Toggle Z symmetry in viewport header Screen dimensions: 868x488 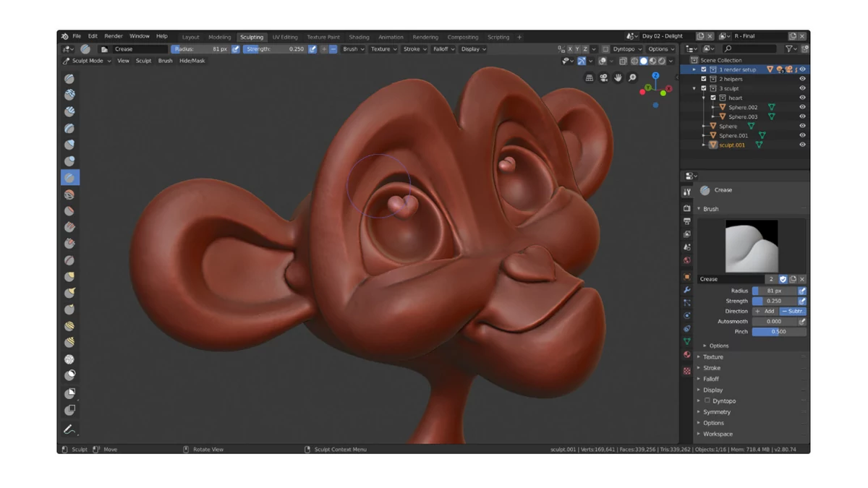(585, 49)
